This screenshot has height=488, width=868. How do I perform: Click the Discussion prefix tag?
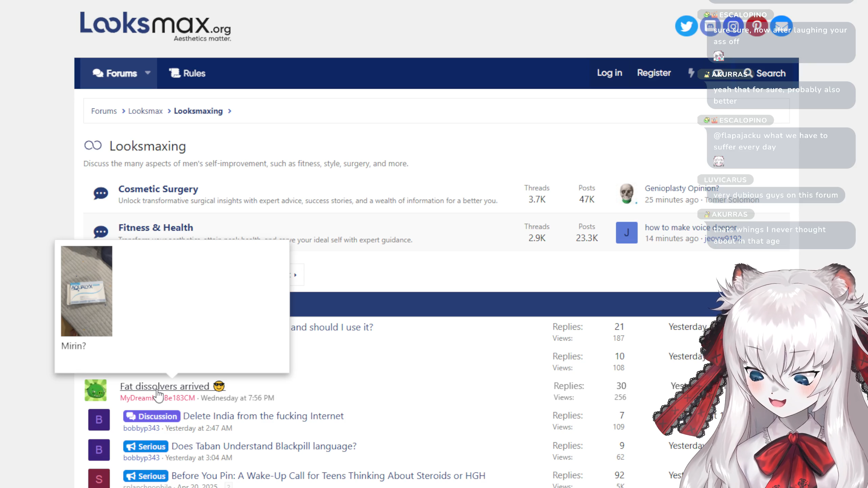click(x=152, y=416)
